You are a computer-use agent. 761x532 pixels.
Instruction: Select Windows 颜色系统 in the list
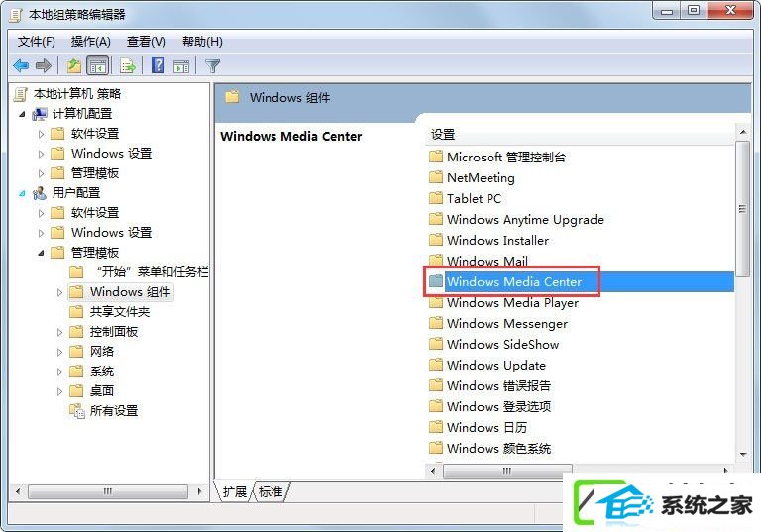498,449
